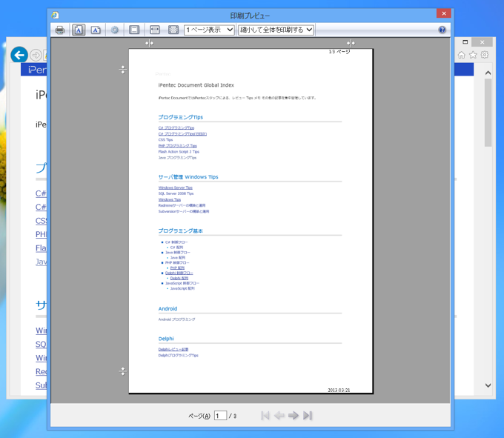
Task: Open Page Setup gear icon
Action: [115, 30]
